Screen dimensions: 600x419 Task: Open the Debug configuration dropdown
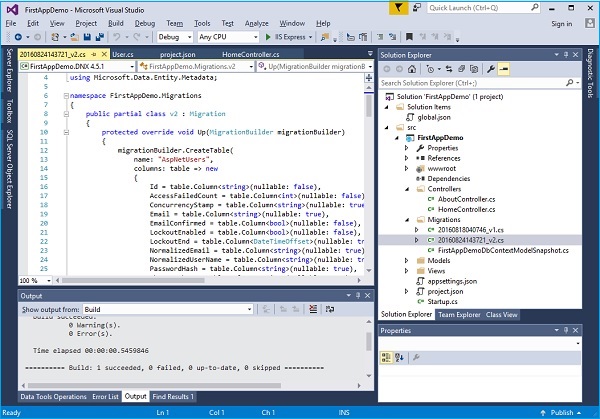coord(173,36)
